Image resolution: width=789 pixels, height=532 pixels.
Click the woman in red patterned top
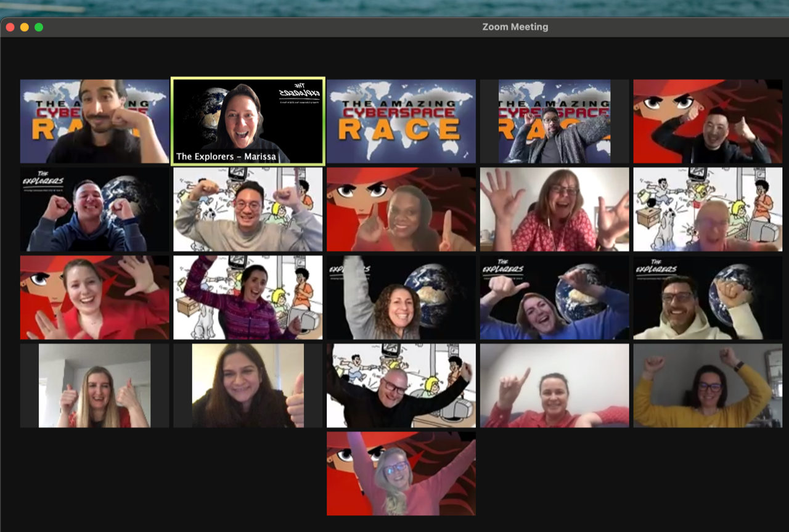click(x=554, y=210)
